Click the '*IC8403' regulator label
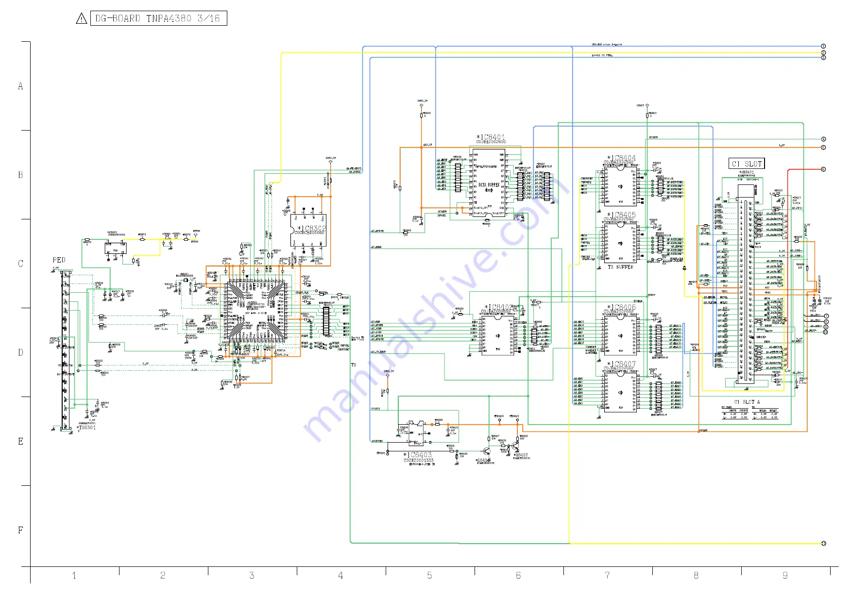Image resolution: width=868 pixels, height=613 pixels. [x=418, y=455]
